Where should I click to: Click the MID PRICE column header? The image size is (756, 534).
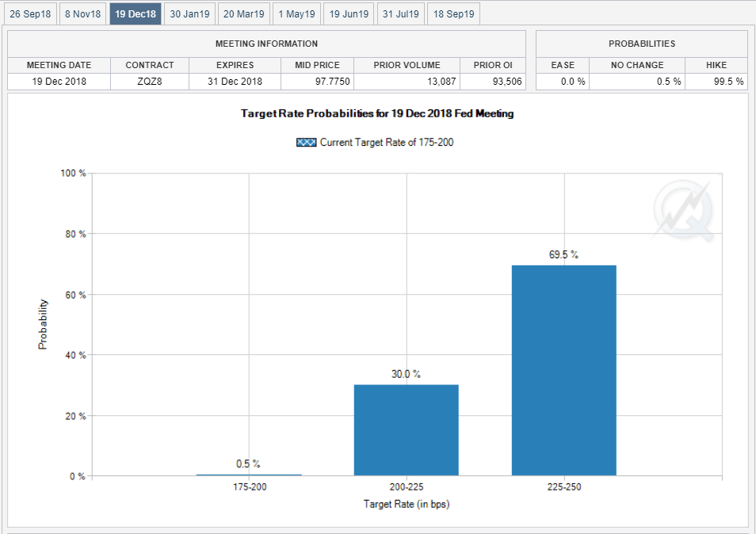317,65
